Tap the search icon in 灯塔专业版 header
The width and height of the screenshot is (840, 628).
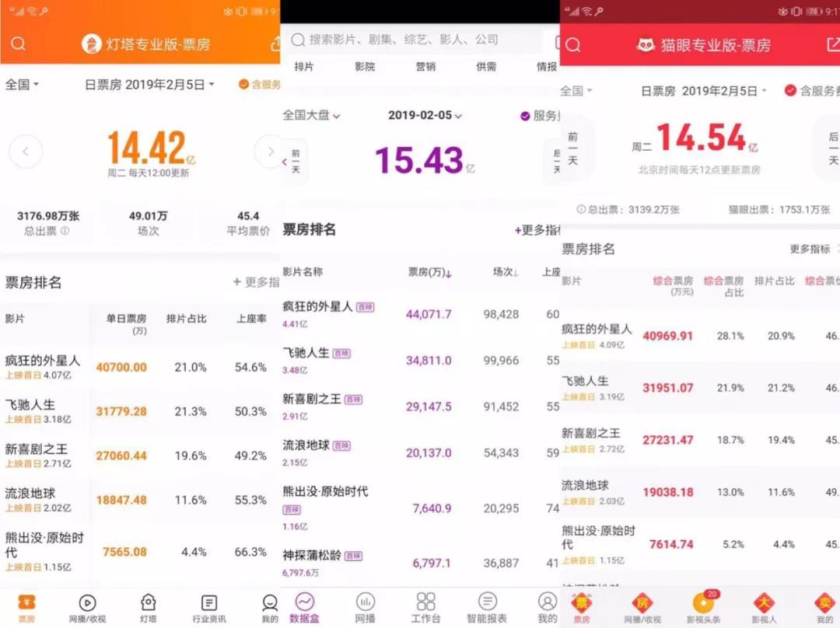click(18, 44)
